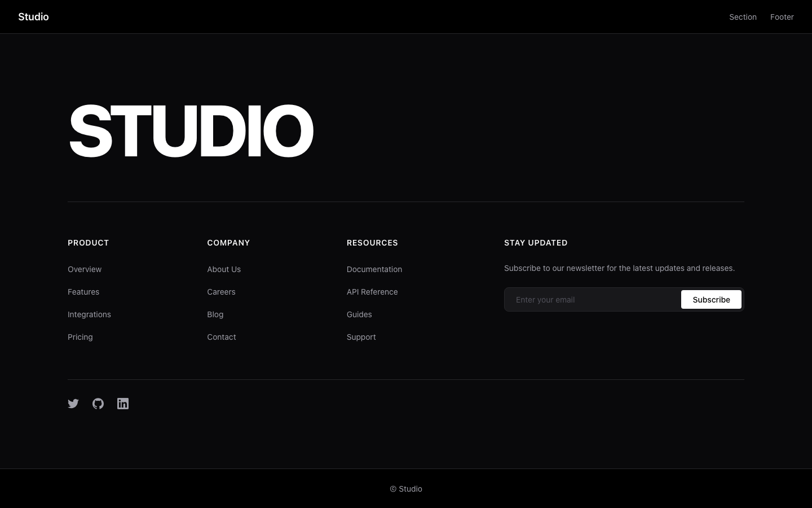The image size is (812, 508).
Task: Go to Section in the top navigation
Action: click(743, 17)
